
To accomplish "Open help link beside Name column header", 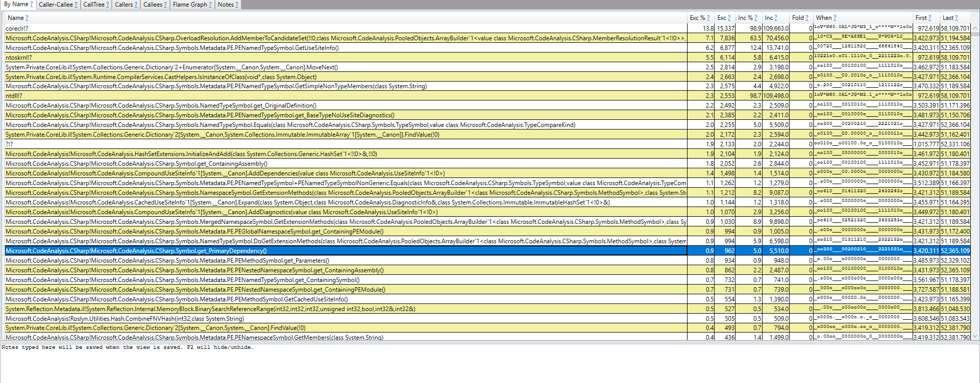I will [x=27, y=18].
